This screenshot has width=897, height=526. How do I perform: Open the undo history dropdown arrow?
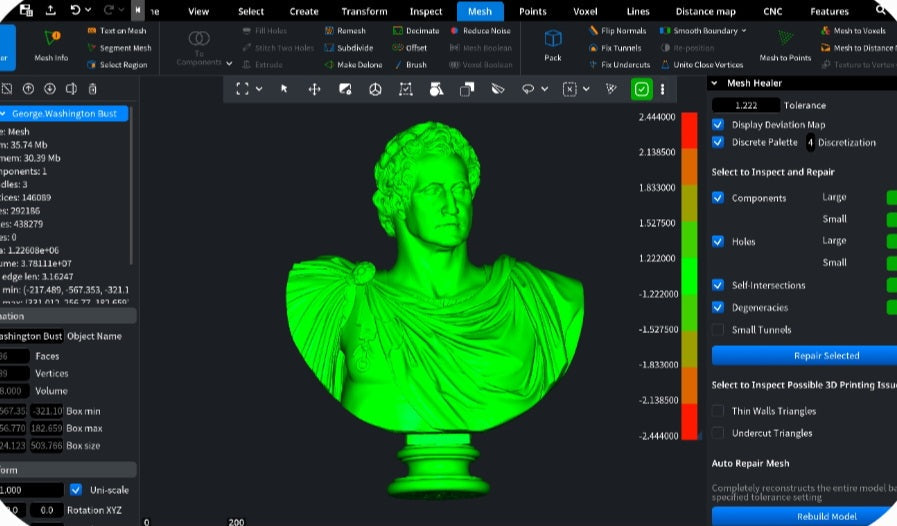click(x=88, y=10)
